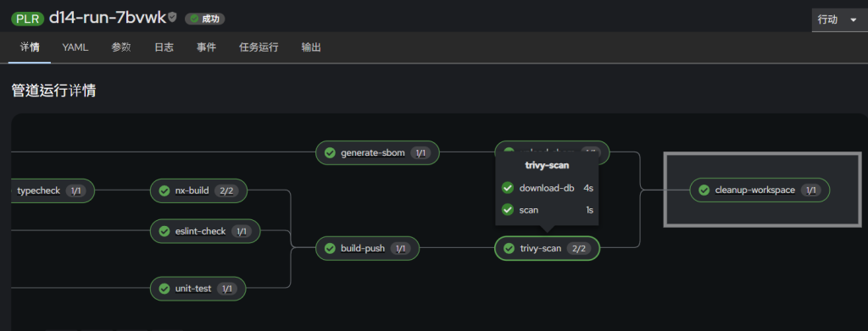Click the typecheck 1/1 step badge

pyautogui.click(x=75, y=190)
